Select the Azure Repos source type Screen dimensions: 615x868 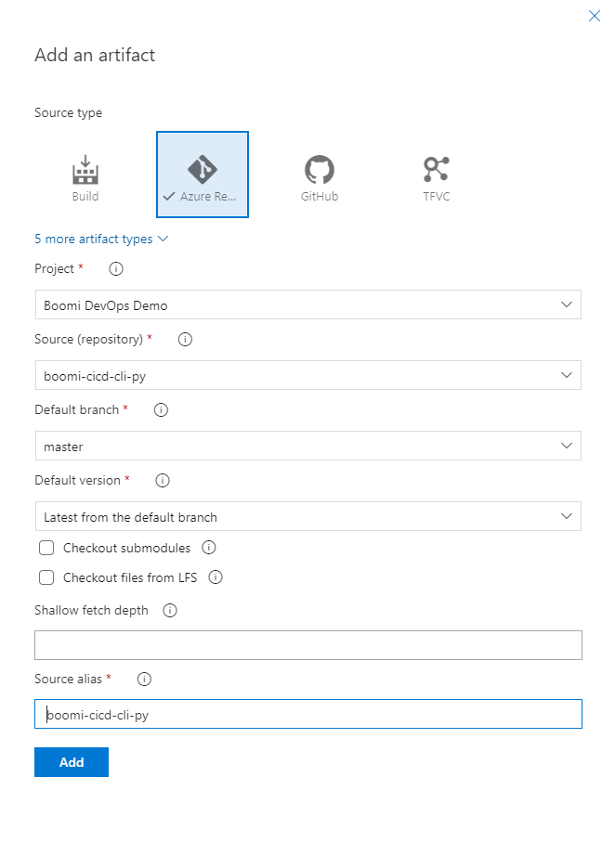203,175
